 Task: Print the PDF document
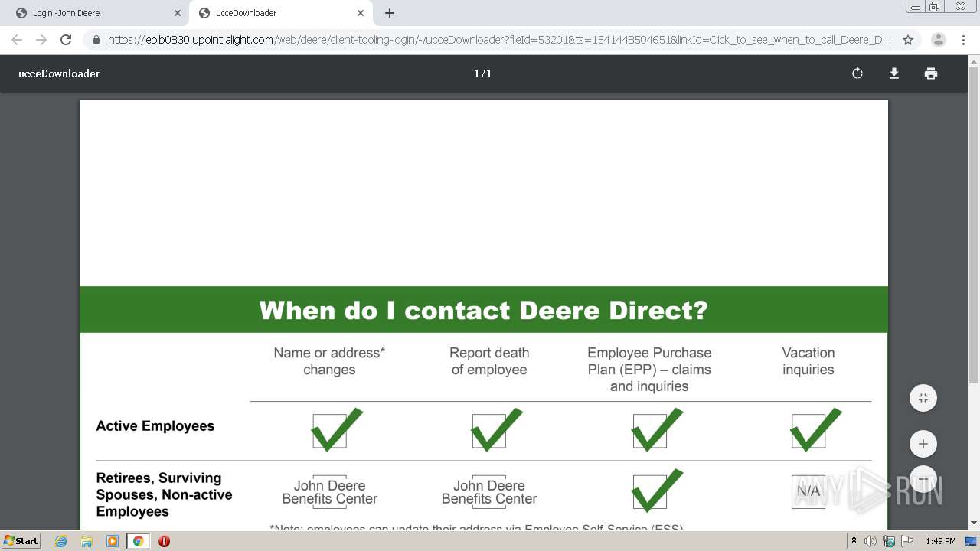tap(931, 73)
